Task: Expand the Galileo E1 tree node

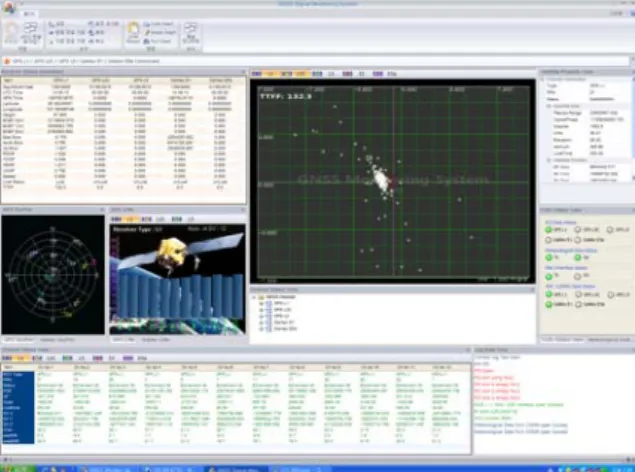Action: pyautogui.click(x=262, y=323)
